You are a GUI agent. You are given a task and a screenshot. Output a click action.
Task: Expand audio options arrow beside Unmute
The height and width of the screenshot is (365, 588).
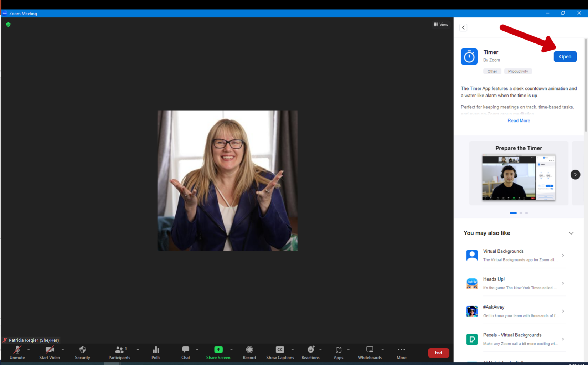tap(29, 350)
